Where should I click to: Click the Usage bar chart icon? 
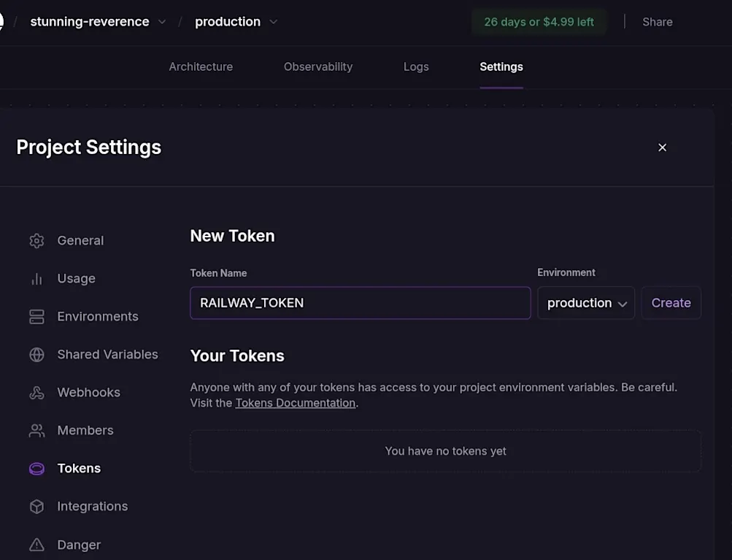(36, 279)
